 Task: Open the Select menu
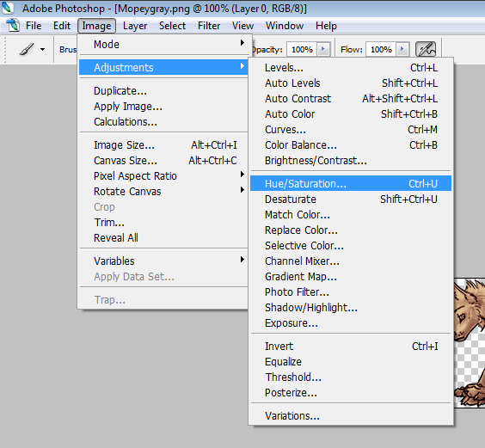point(172,26)
